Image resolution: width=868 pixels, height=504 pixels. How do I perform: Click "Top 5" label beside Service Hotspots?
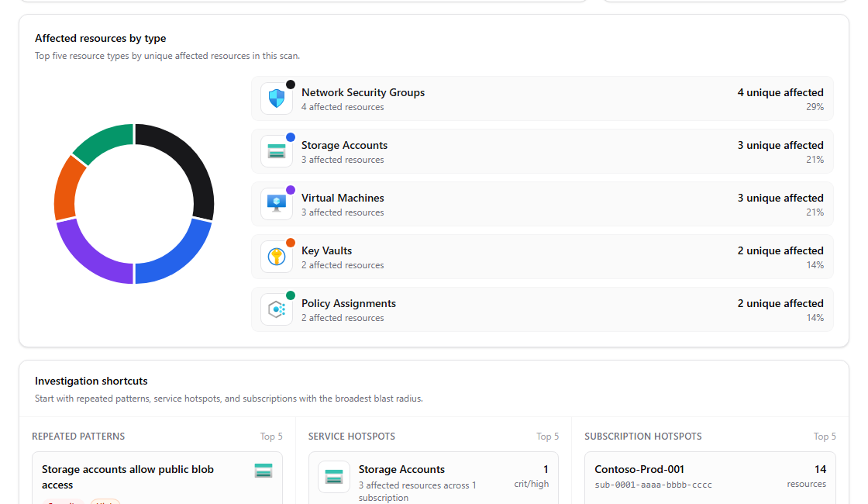coord(547,437)
